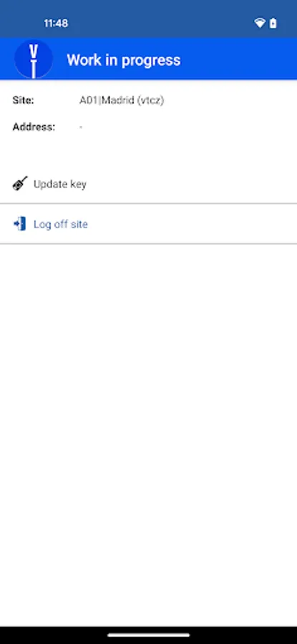Select the Update key menu option
Image resolution: width=297 pixels, height=644 pixels.
click(148, 184)
